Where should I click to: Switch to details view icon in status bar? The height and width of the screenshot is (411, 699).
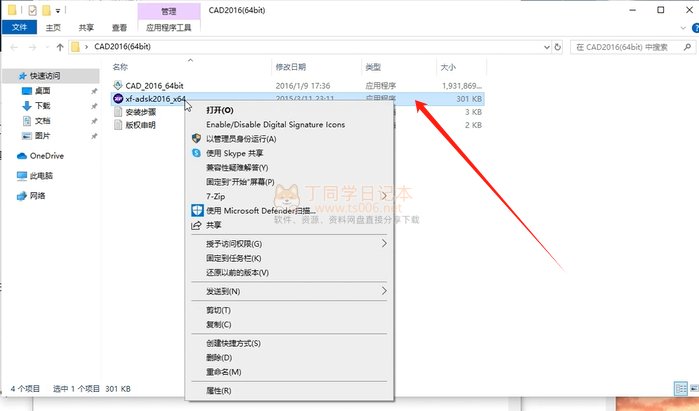pyautogui.click(x=681, y=389)
